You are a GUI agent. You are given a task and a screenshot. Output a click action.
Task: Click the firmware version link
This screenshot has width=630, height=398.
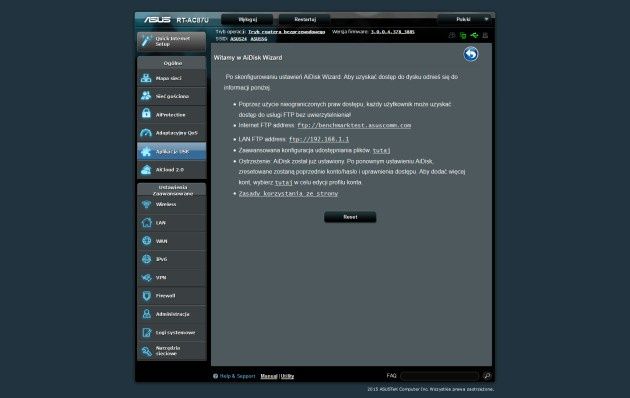pyautogui.click(x=393, y=32)
